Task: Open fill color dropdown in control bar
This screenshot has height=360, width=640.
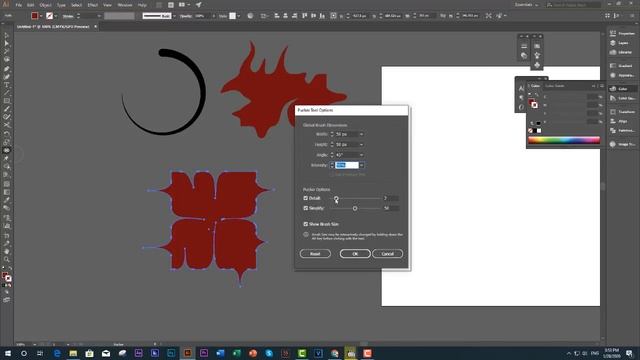Action: pyautogui.click(x=41, y=16)
